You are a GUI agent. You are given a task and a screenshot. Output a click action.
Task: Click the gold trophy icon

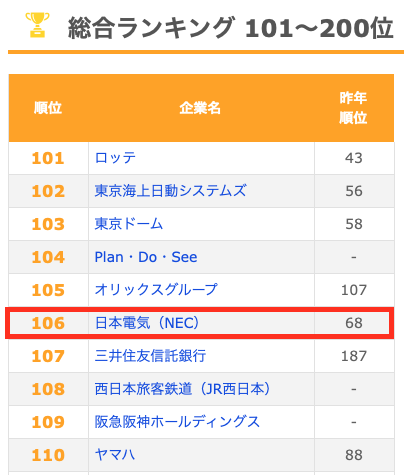click(x=37, y=25)
